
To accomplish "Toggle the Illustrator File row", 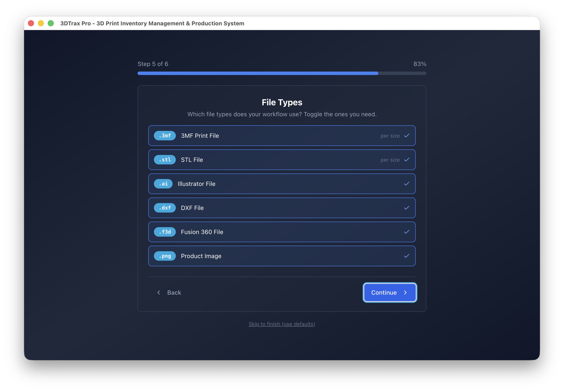I will (282, 184).
